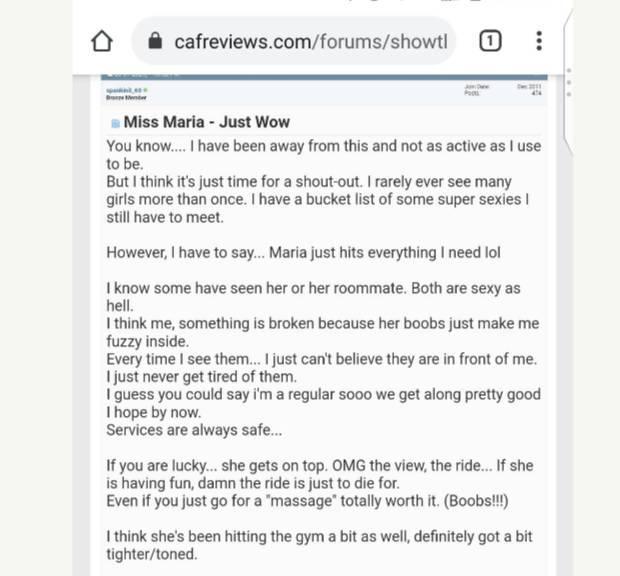Open the post author's username link

(124, 91)
